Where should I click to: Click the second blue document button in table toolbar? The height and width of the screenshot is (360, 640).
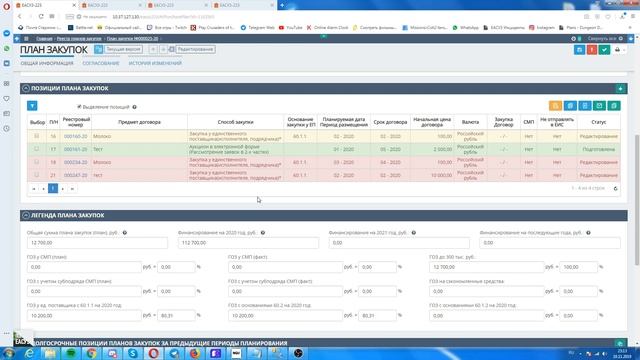click(584, 106)
